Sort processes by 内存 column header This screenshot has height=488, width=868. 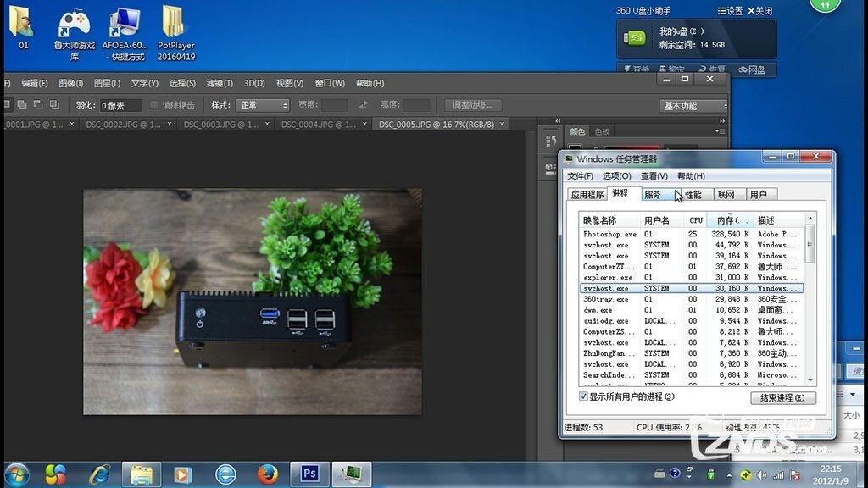730,220
